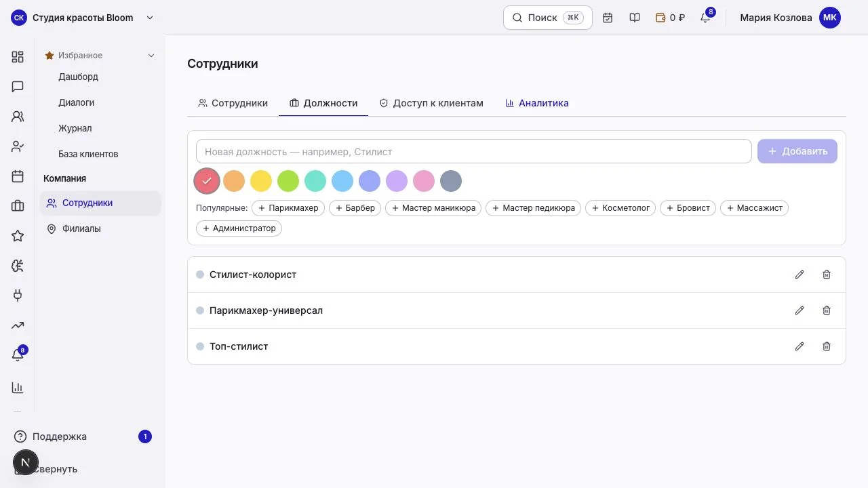Image resolution: width=868 pixels, height=488 pixels.
Task: Open the book icon in top bar
Action: [635, 18]
